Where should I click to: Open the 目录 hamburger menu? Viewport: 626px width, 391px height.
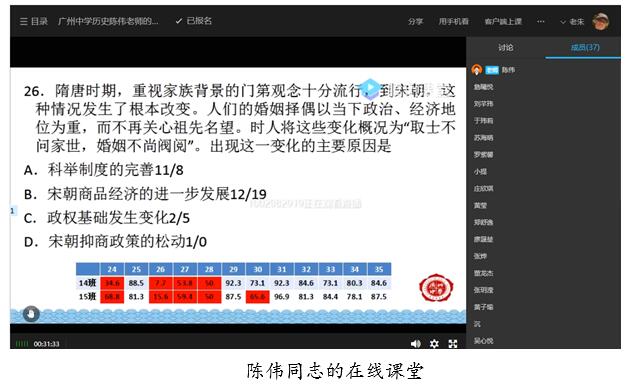[x=34, y=21]
